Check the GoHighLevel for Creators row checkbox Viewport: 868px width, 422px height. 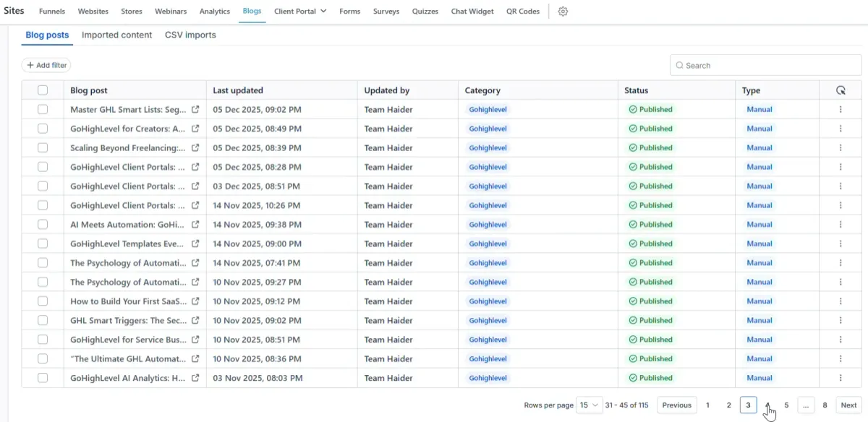point(43,129)
